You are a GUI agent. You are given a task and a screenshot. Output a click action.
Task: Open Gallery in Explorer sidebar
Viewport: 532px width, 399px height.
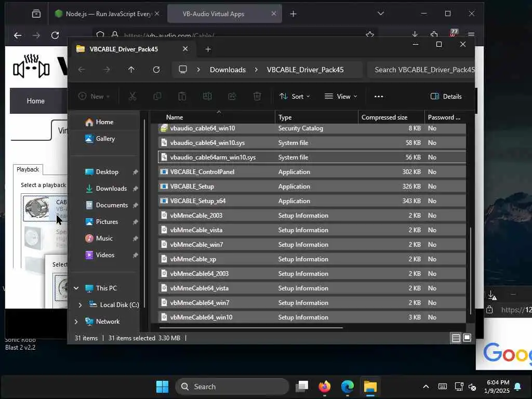pyautogui.click(x=105, y=138)
